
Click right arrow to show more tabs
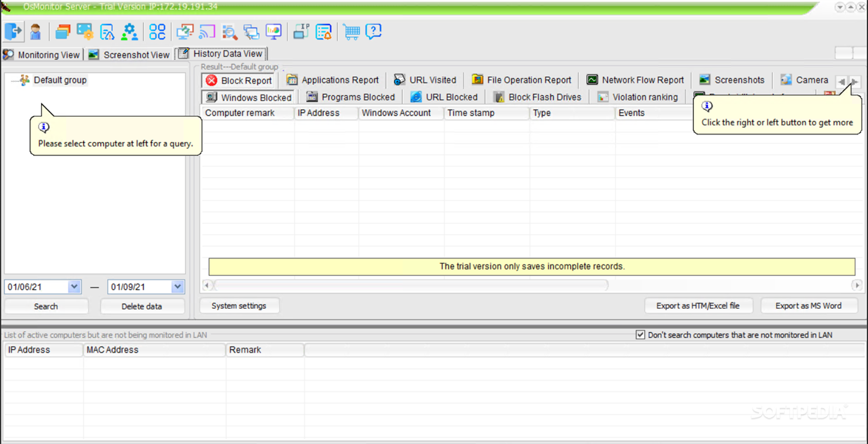coord(854,82)
